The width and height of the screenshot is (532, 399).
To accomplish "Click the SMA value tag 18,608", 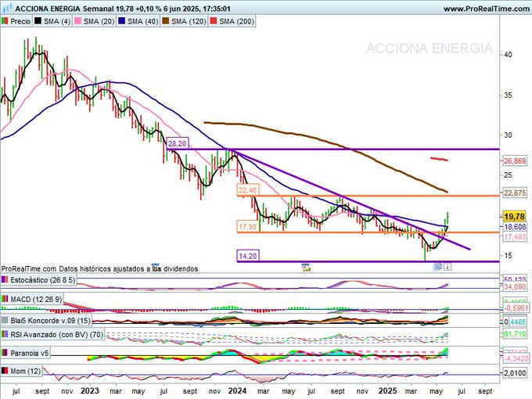I will pos(515,227).
